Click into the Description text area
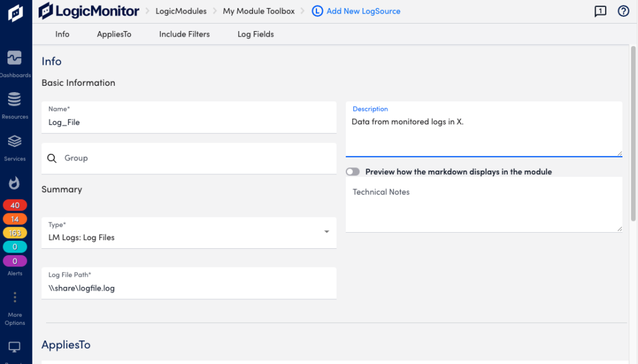The image size is (638, 364). [x=483, y=129]
